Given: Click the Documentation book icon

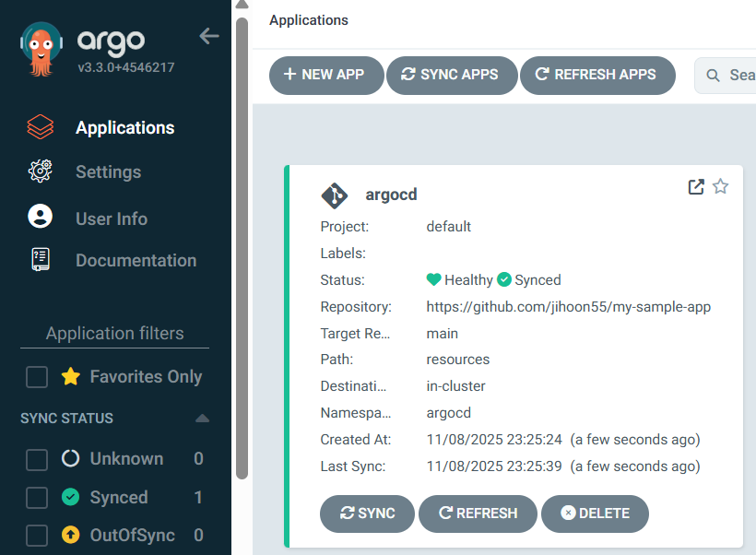Looking at the screenshot, I should [41, 259].
